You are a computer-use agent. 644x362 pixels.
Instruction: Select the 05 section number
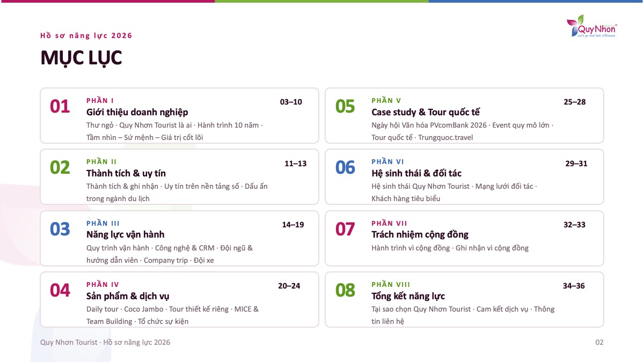[x=345, y=106]
